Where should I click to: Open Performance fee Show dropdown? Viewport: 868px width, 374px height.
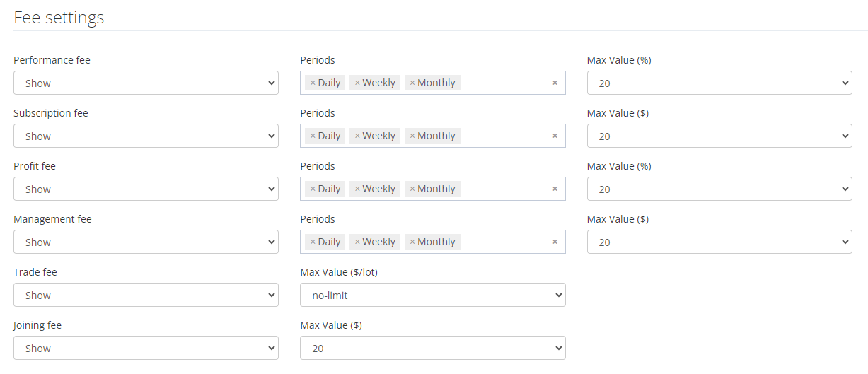click(x=146, y=83)
